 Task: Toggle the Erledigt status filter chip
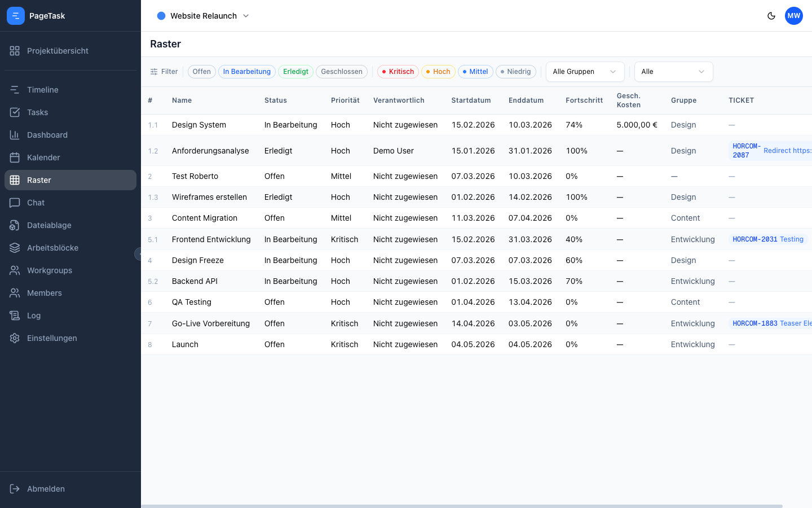pyautogui.click(x=295, y=72)
